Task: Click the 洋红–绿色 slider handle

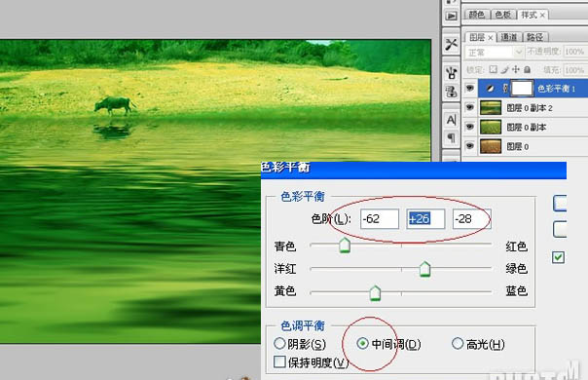Action: pos(424,269)
